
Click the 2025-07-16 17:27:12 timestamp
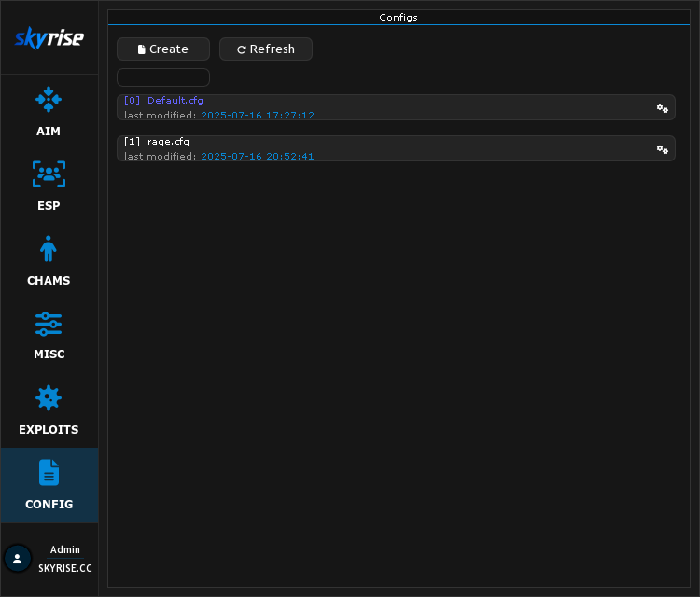(x=258, y=115)
